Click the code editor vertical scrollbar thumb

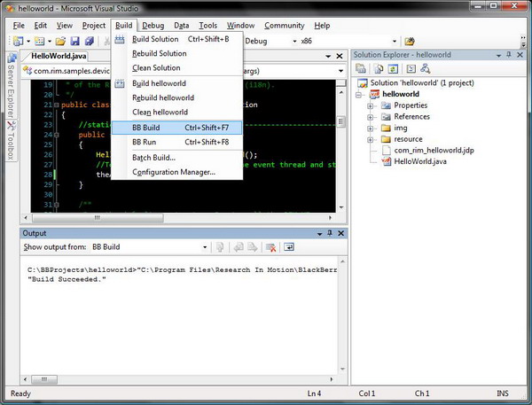(x=341, y=121)
